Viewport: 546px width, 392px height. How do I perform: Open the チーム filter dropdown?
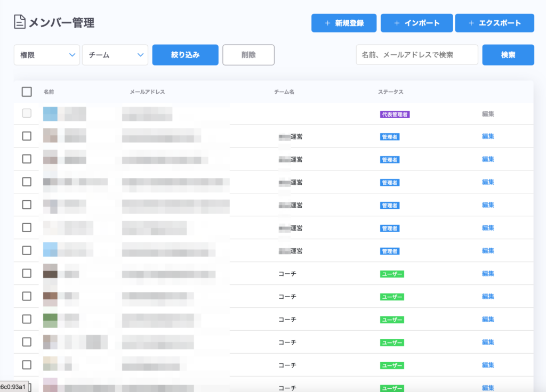tap(115, 55)
